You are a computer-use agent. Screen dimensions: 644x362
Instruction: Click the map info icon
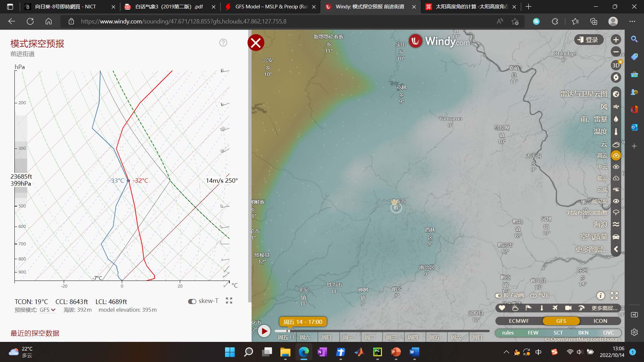(x=600, y=295)
